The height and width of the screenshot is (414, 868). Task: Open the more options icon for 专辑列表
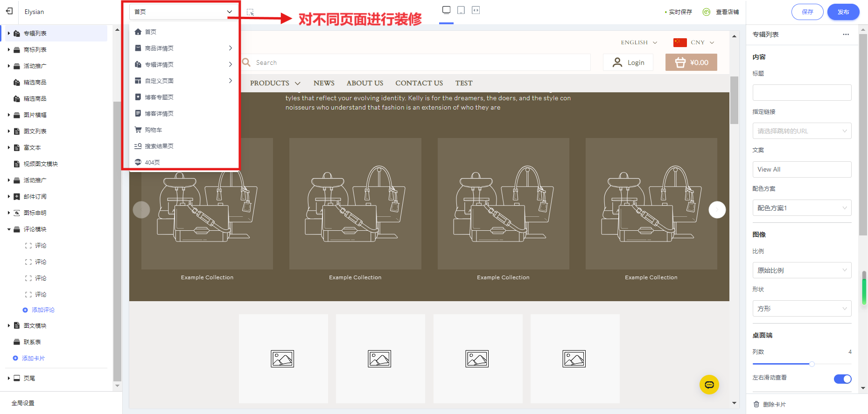846,34
